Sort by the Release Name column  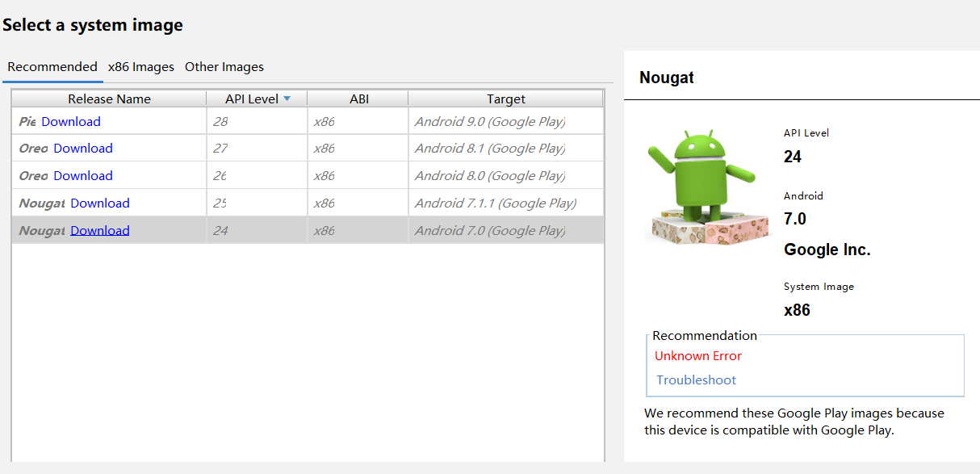(x=108, y=98)
